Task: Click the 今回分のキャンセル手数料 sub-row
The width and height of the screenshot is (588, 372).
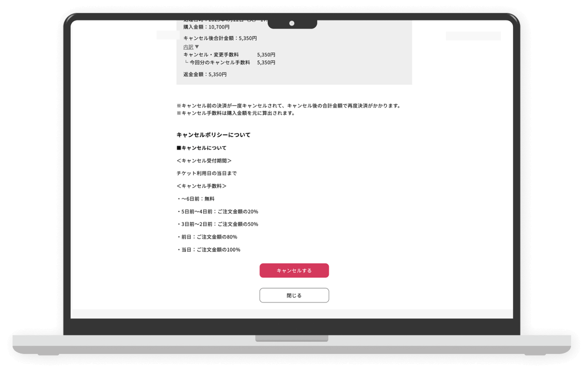Action: 219,62
